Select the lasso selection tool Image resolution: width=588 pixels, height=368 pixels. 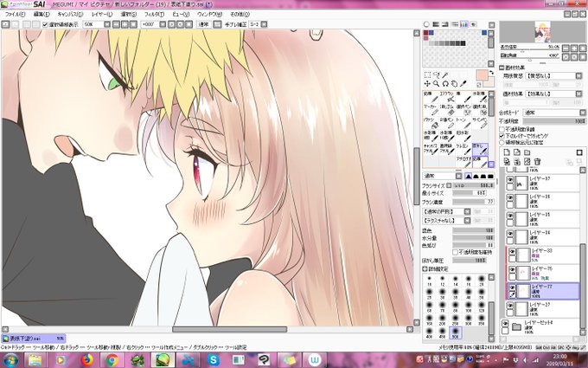pos(436,74)
